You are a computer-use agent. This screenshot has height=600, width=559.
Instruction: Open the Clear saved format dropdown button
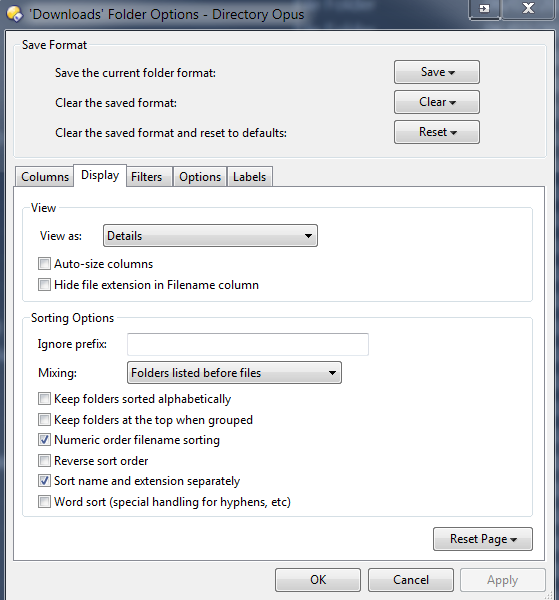tap(437, 102)
